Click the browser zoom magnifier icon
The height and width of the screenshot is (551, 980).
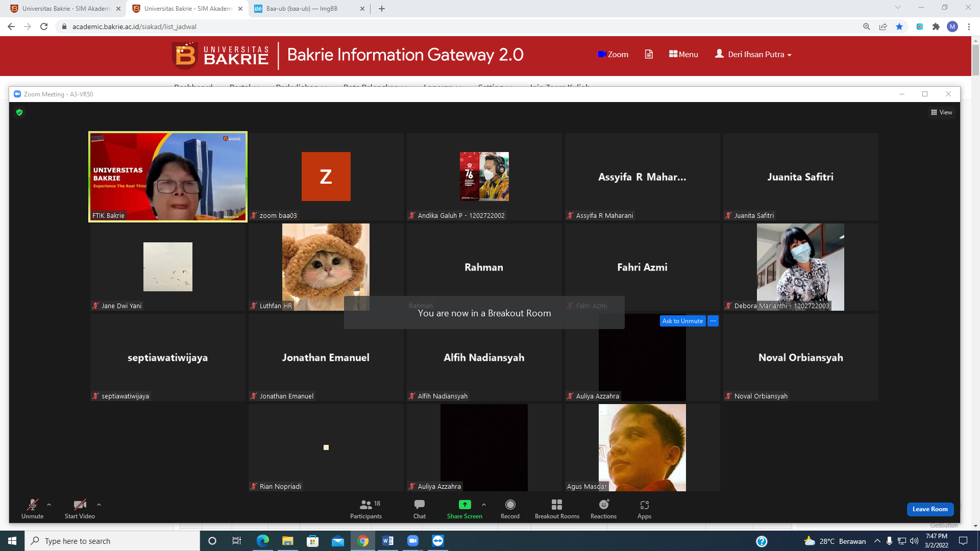(x=867, y=27)
